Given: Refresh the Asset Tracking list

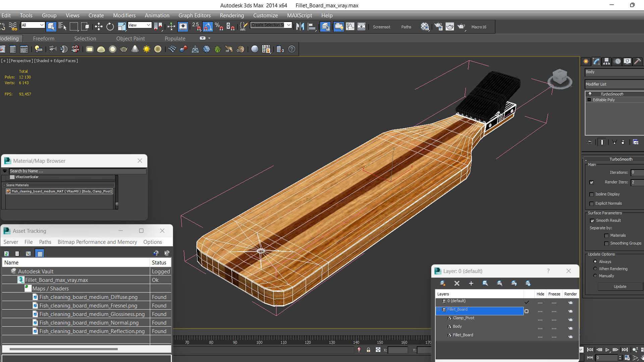Looking at the screenshot, I should point(6,254).
